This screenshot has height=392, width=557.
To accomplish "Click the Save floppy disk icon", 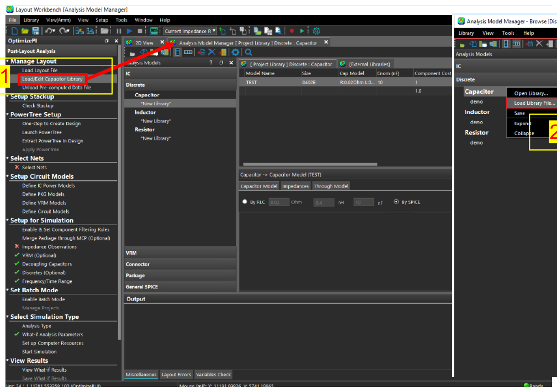I will click(x=35, y=31).
